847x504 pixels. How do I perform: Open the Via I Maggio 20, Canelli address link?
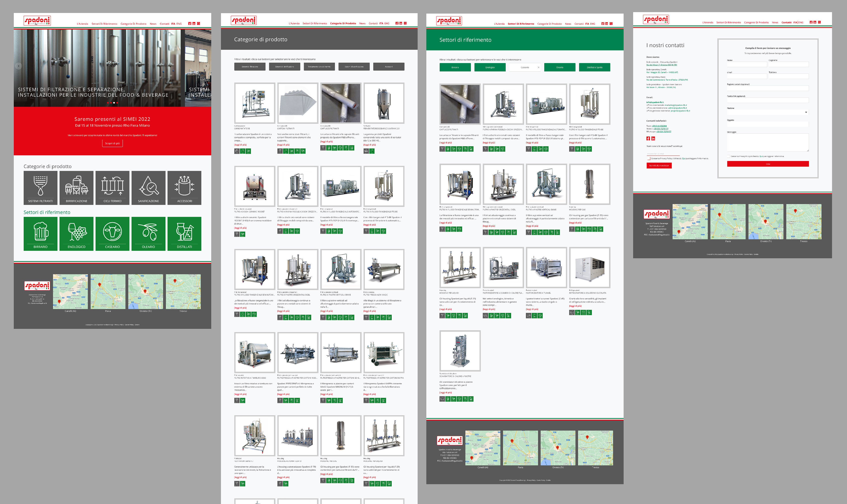click(x=662, y=72)
